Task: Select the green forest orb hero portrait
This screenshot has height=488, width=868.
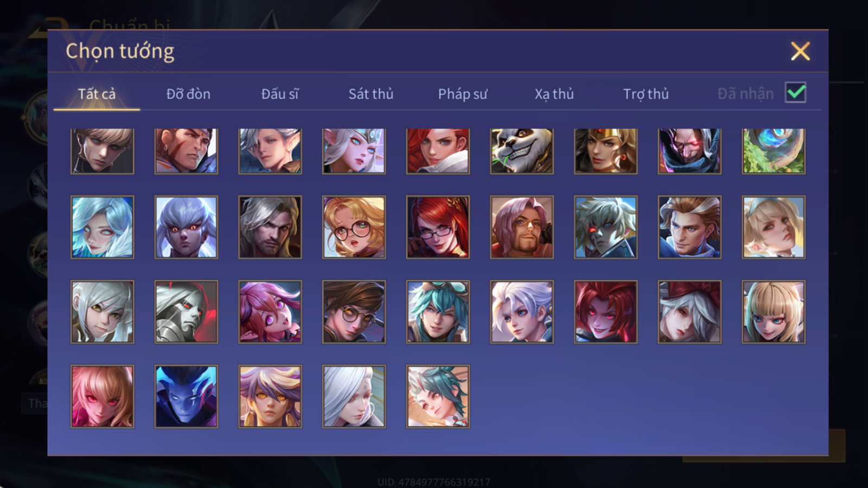Action: (774, 151)
